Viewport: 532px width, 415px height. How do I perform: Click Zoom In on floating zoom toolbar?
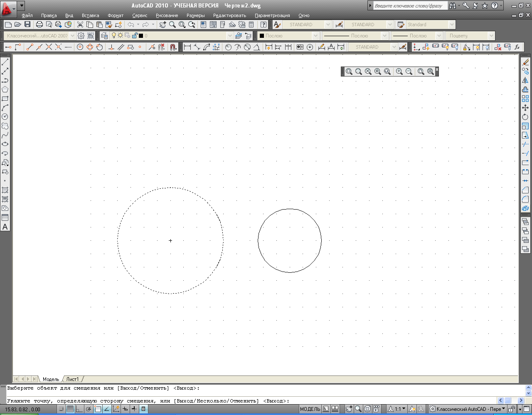(x=399, y=72)
